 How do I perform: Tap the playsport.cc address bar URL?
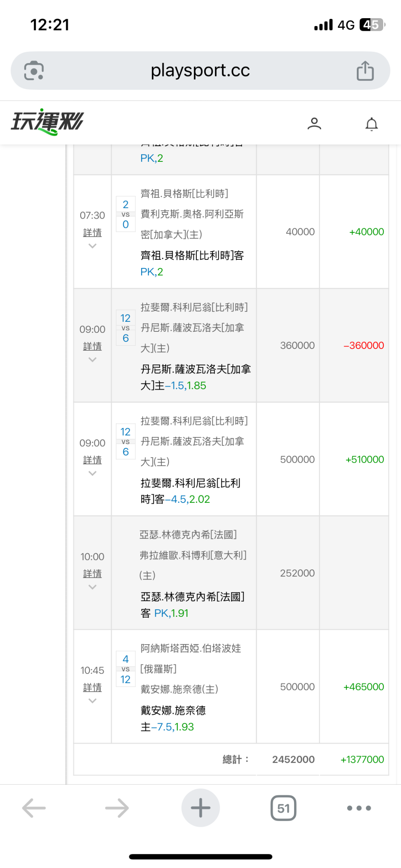point(200,71)
